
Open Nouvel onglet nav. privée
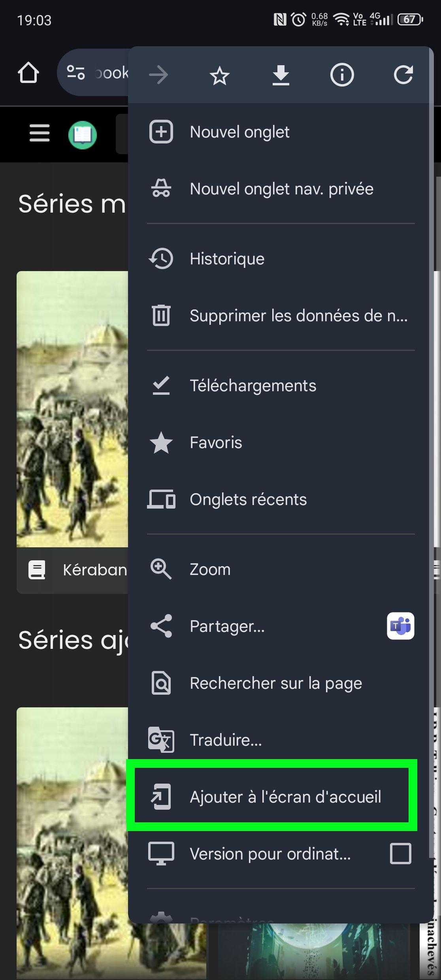[281, 189]
